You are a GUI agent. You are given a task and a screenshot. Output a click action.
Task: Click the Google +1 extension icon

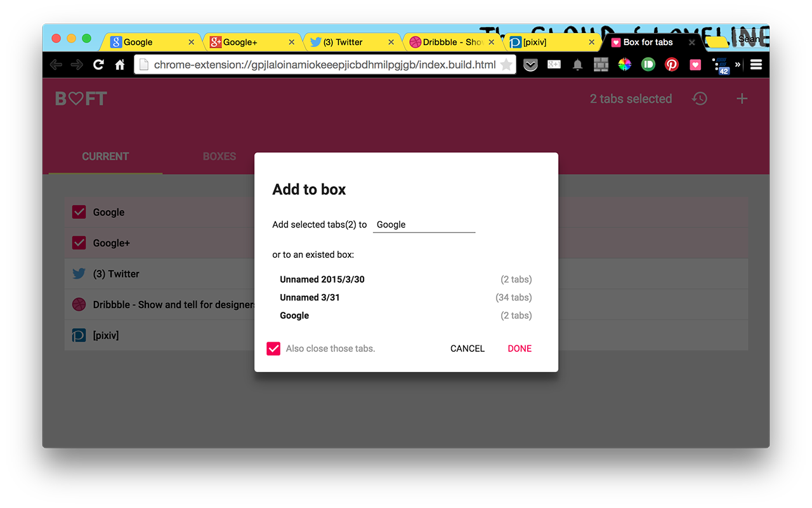pyautogui.click(x=554, y=65)
